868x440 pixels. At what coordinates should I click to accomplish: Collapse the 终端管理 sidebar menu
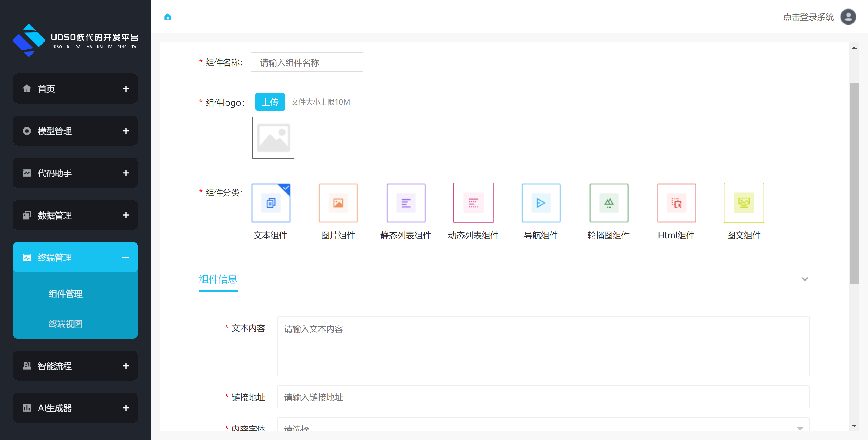[125, 257]
